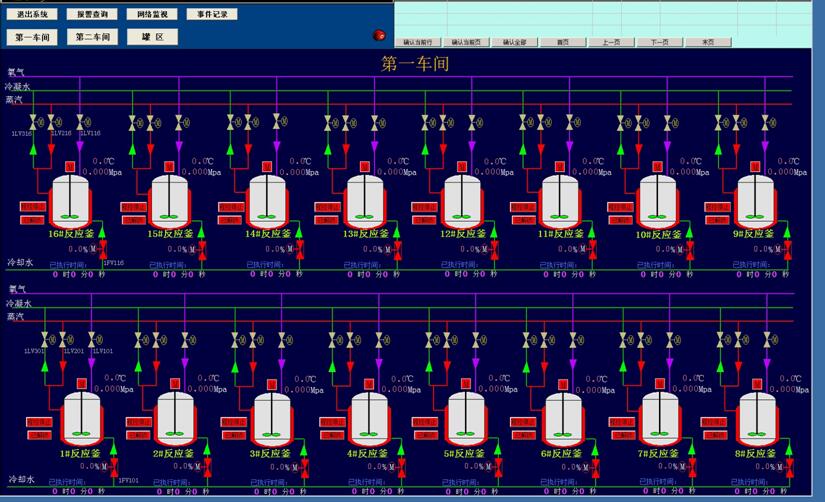825x502 pixels.
Task: Open the 事件记录 event log
Action: click(x=212, y=14)
